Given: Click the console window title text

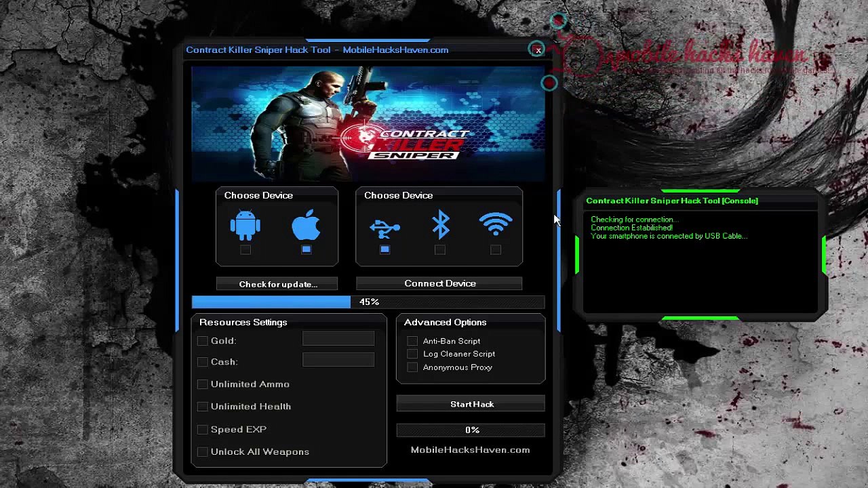Looking at the screenshot, I should point(672,201).
